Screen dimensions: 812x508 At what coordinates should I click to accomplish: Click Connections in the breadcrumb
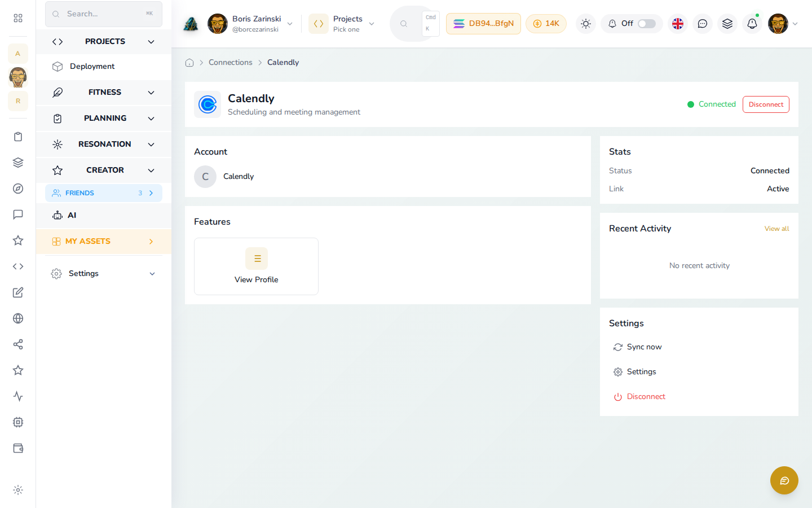coord(231,62)
